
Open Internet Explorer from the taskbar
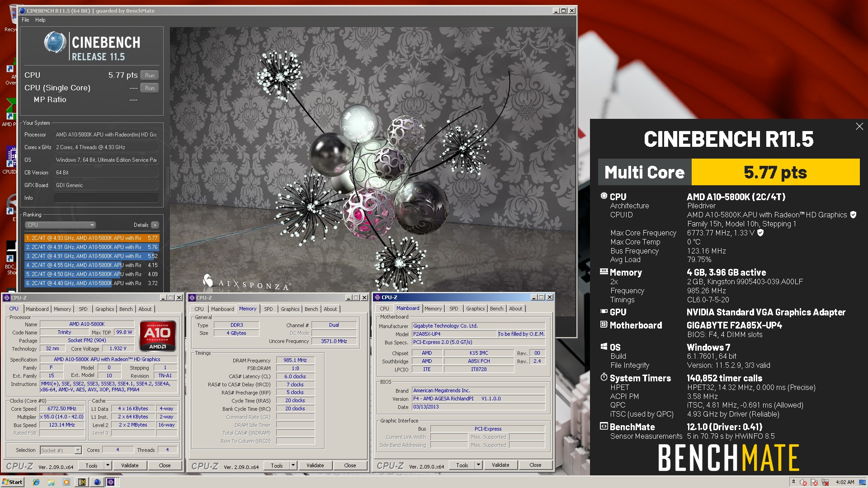pyautogui.click(x=36, y=482)
